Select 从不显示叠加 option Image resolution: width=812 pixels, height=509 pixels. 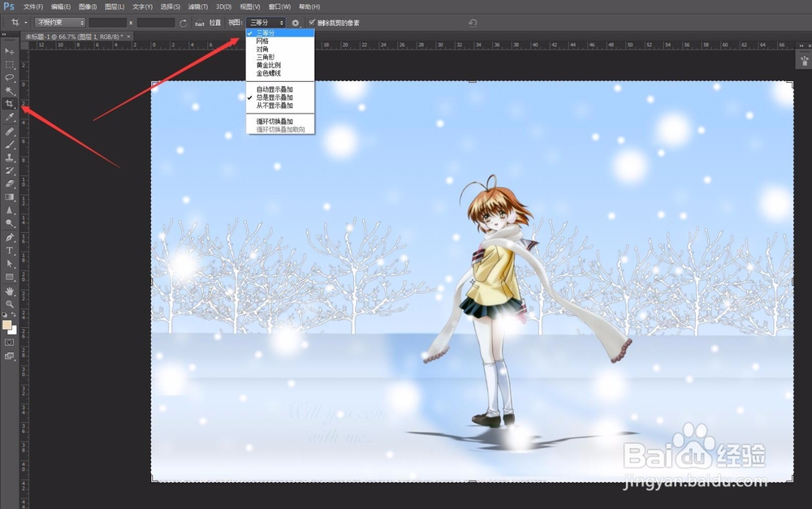click(x=280, y=105)
